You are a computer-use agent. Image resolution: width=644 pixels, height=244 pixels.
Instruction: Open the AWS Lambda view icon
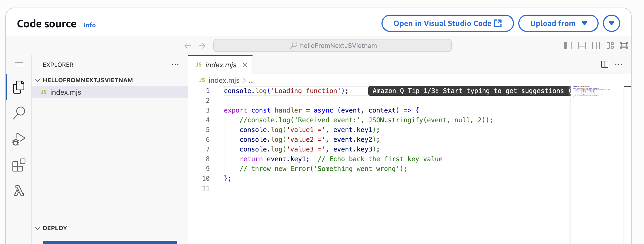point(19,191)
